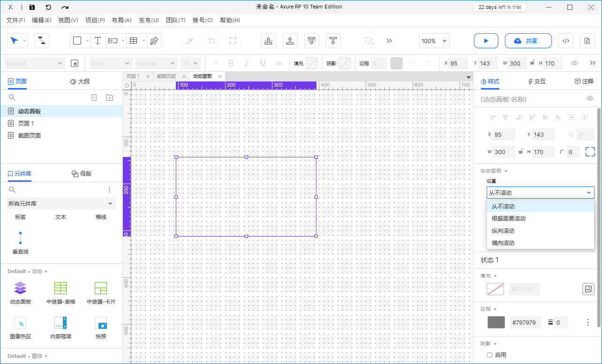Switch to the 母版 tab
602x364 pixels.
tap(82, 173)
